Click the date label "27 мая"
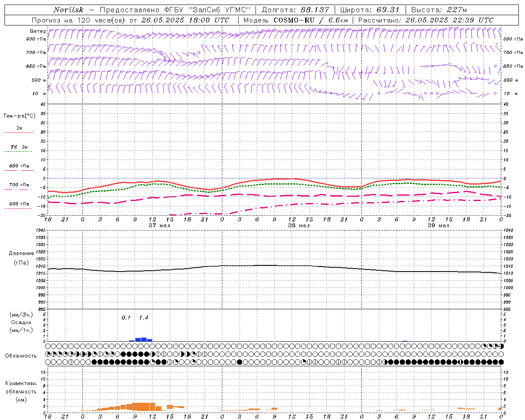 coord(159,226)
